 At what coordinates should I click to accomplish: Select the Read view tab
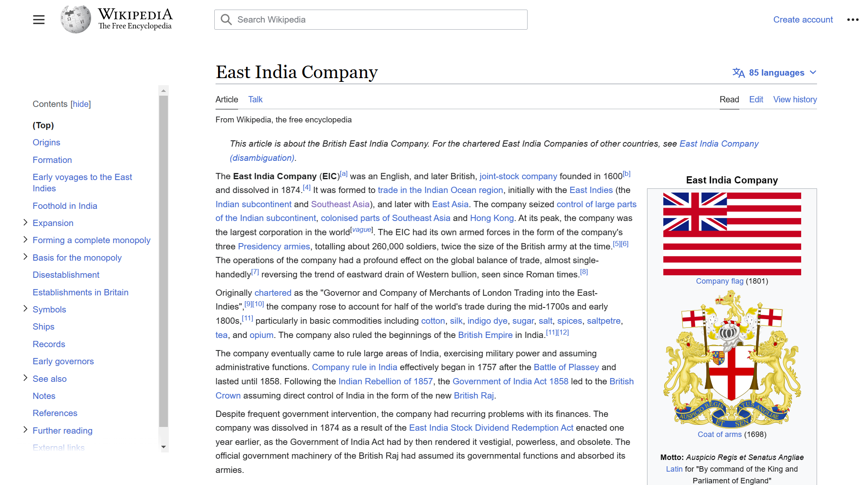click(729, 99)
